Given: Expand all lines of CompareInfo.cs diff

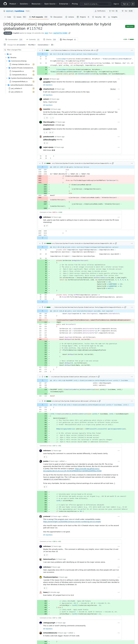Looking at the screenshot, I should click(x=42, y=163).
